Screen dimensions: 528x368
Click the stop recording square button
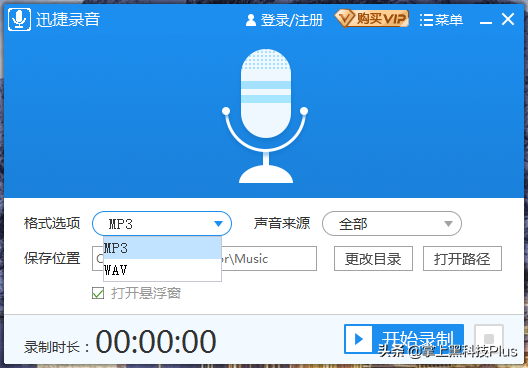tap(489, 339)
